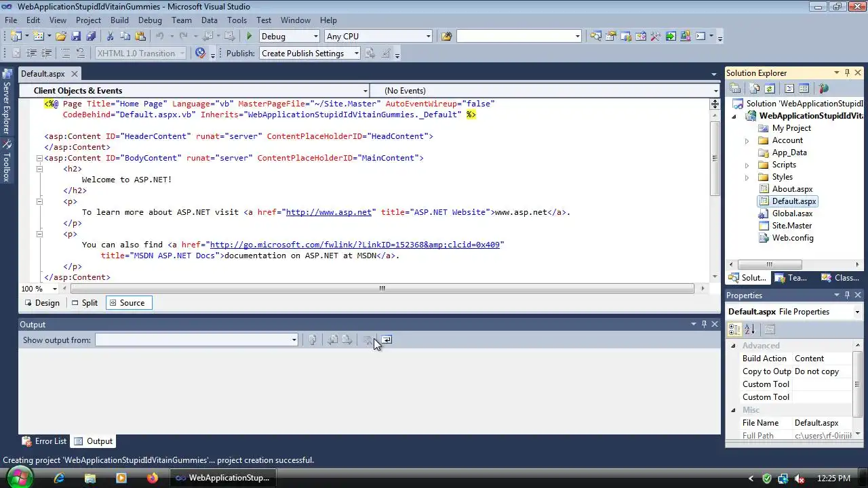Open the Create Publish Settings dropdown
Image resolution: width=868 pixels, height=488 pixels.
356,54
